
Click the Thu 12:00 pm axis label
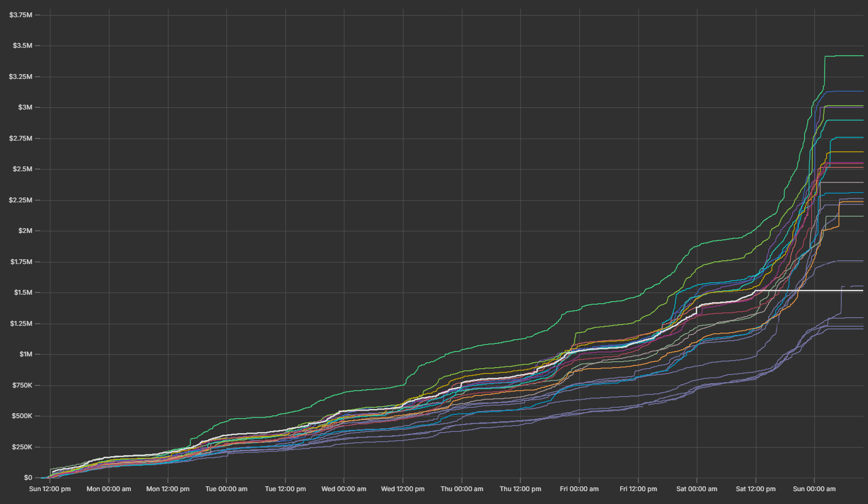pos(520,489)
